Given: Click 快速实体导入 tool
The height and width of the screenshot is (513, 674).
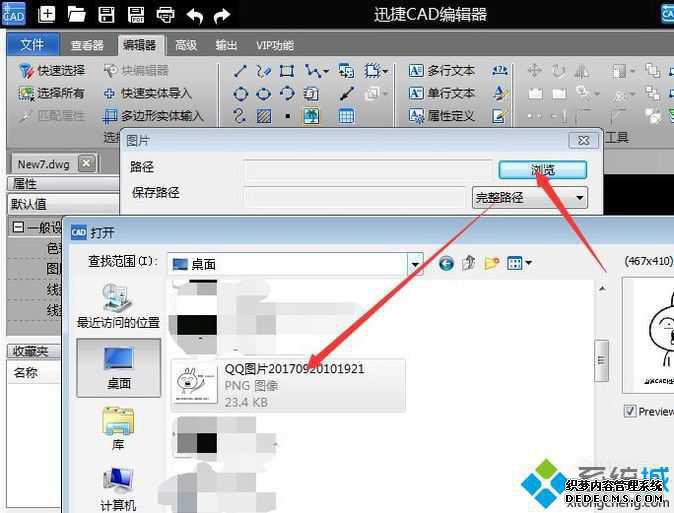Looking at the screenshot, I should coord(147,93).
